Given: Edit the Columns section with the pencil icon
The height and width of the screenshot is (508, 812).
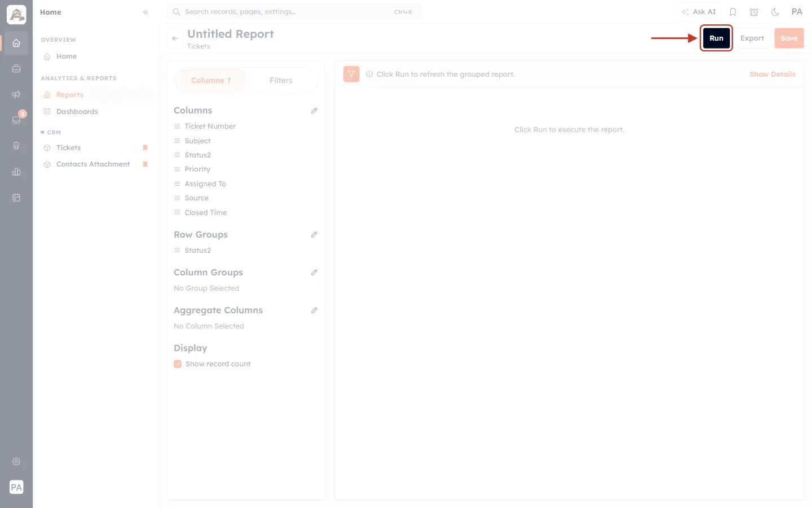Looking at the screenshot, I should point(314,111).
